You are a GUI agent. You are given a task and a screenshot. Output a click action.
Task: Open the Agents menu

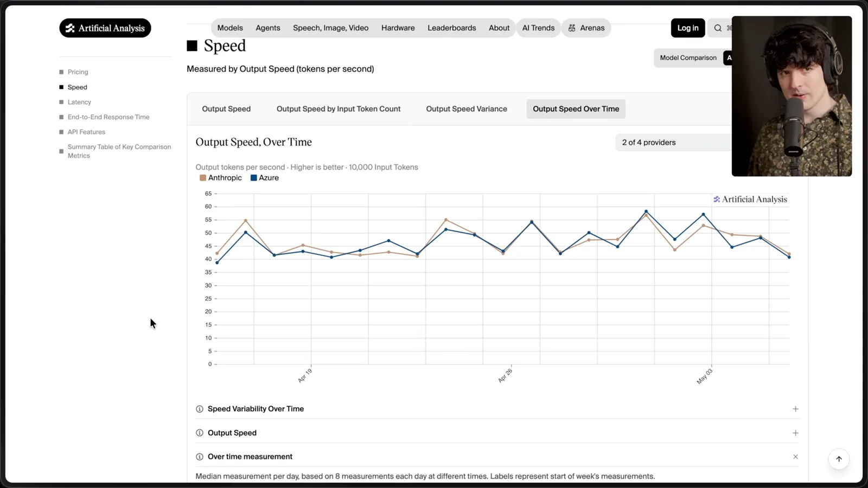(x=268, y=28)
